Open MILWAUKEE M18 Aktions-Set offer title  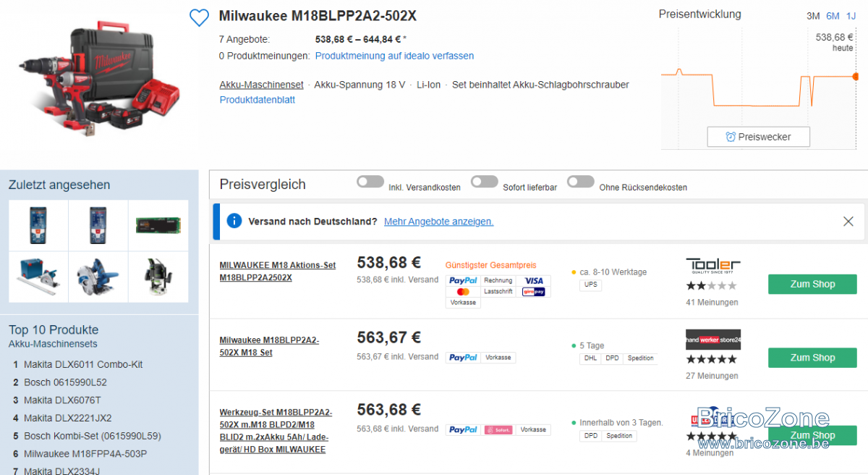(278, 272)
